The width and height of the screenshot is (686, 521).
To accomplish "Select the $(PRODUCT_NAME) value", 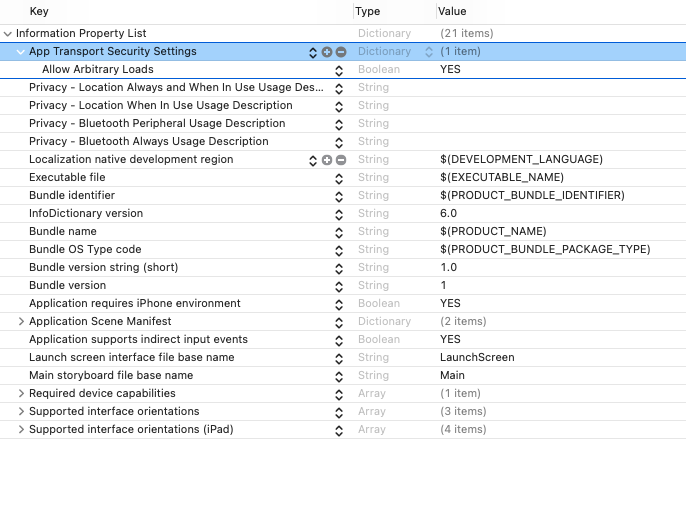I will click(x=494, y=231).
